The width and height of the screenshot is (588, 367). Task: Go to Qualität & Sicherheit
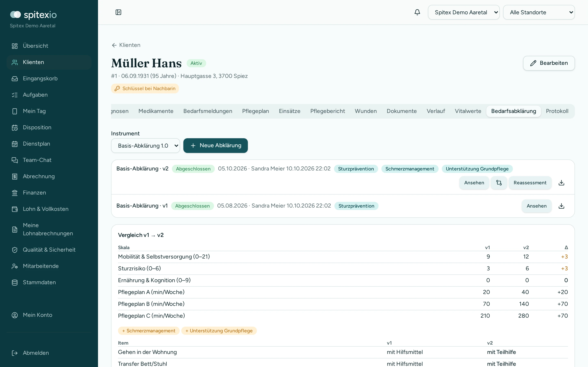pos(49,250)
